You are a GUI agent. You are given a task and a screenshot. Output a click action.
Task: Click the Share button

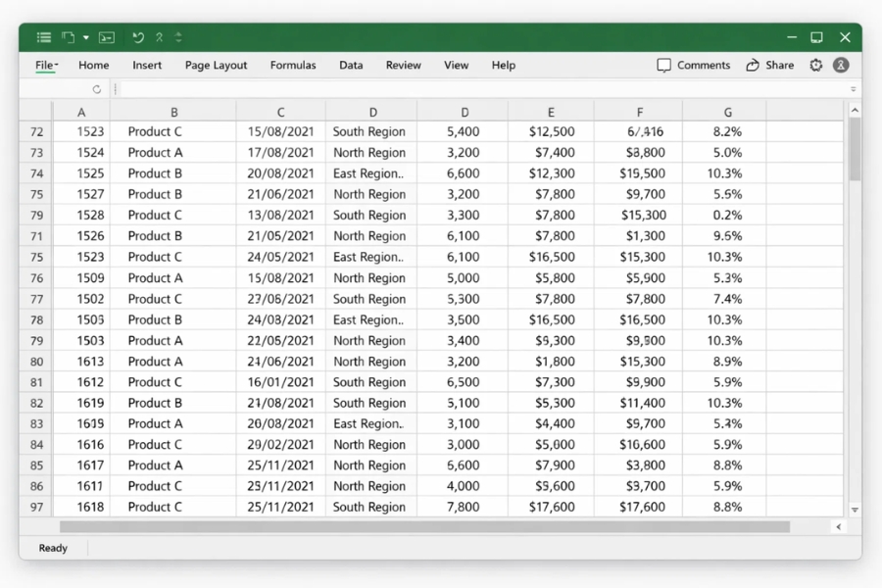click(x=769, y=65)
